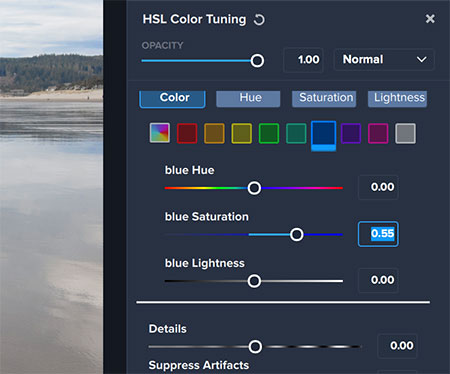Select the all-colors rainbow swatch
This screenshot has width=450, height=374.
click(x=160, y=133)
